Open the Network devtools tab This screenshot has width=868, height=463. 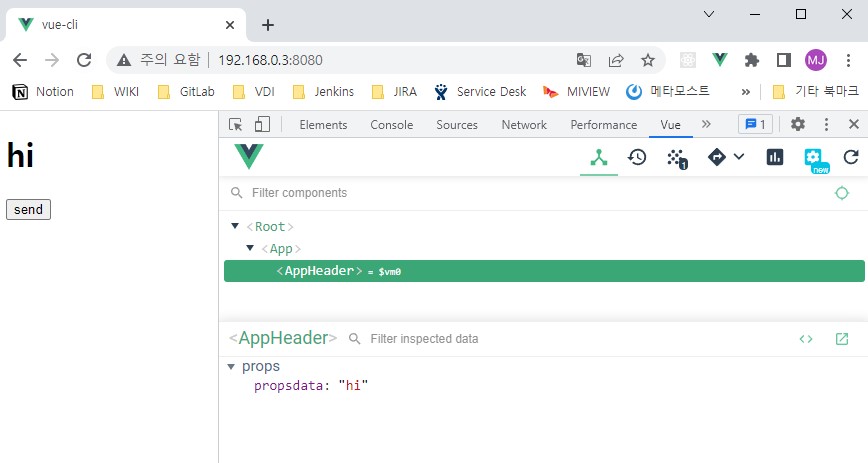click(x=524, y=125)
